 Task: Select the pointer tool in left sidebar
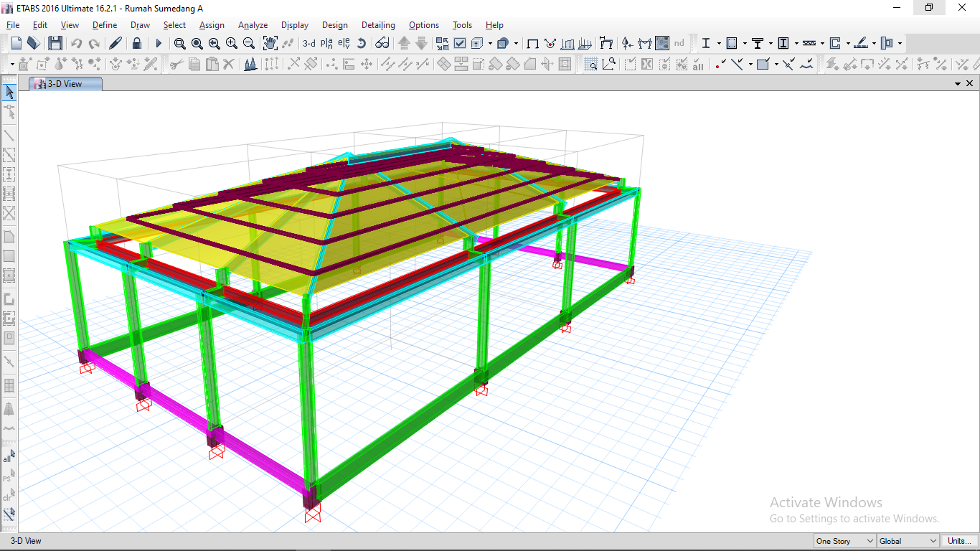click(x=9, y=93)
